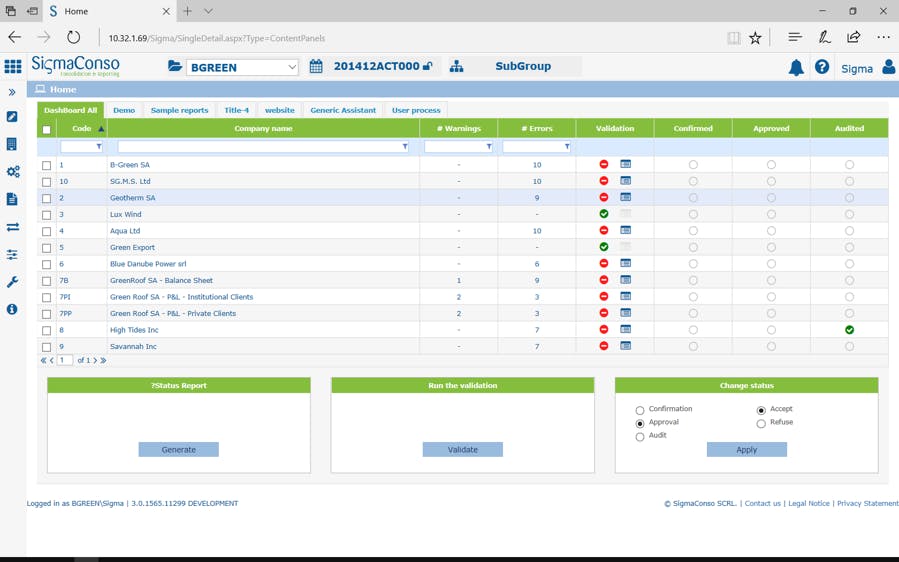Screen dimensions: 899x562
Task: Check the checkbox for Geotherm SA row
Action: (46, 198)
